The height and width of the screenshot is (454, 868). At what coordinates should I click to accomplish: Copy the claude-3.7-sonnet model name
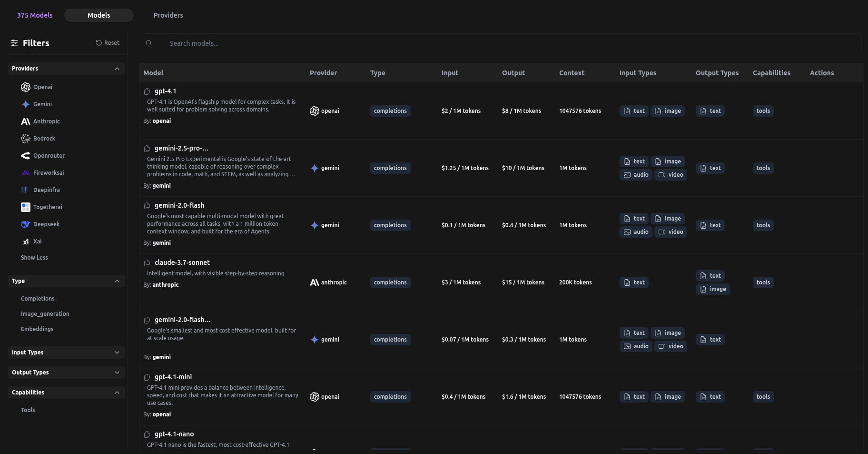pos(147,263)
